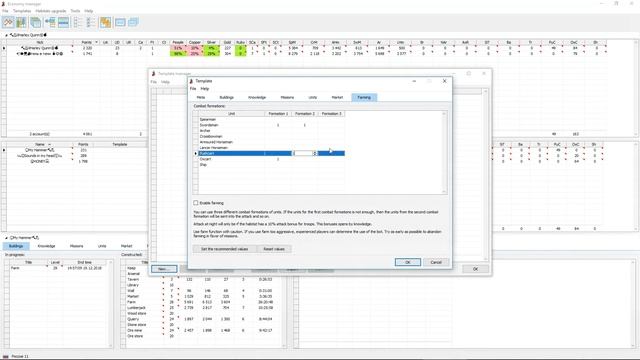
Task: Select the Swordsman unit row
Action: pos(272,125)
